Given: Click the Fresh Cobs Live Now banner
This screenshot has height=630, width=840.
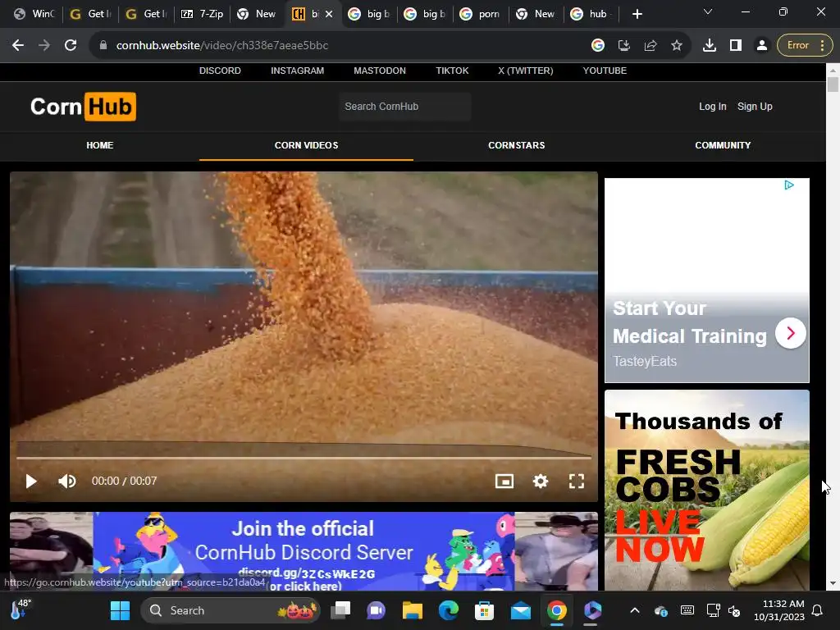Looking at the screenshot, I should [x=706, y=491].
